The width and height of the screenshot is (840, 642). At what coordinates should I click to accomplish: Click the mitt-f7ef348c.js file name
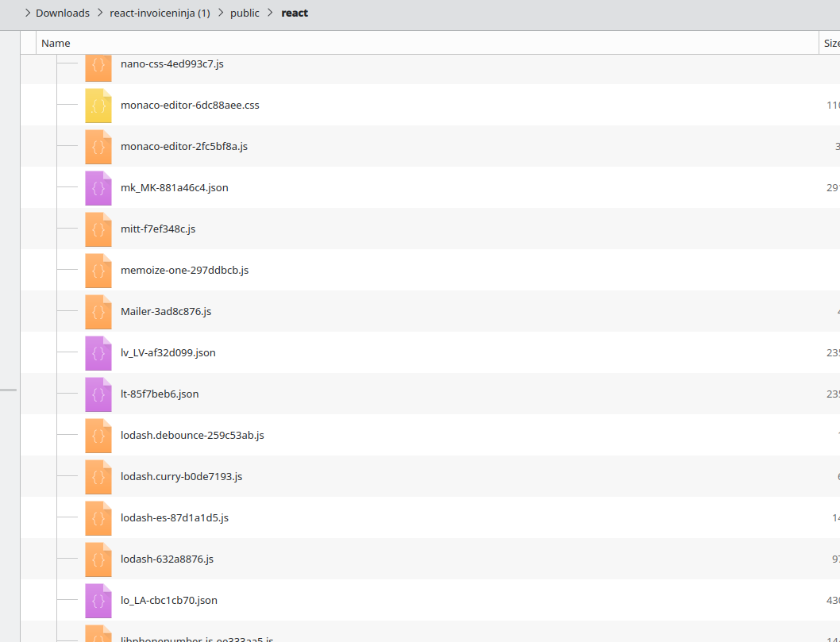[x=157, y=229]
